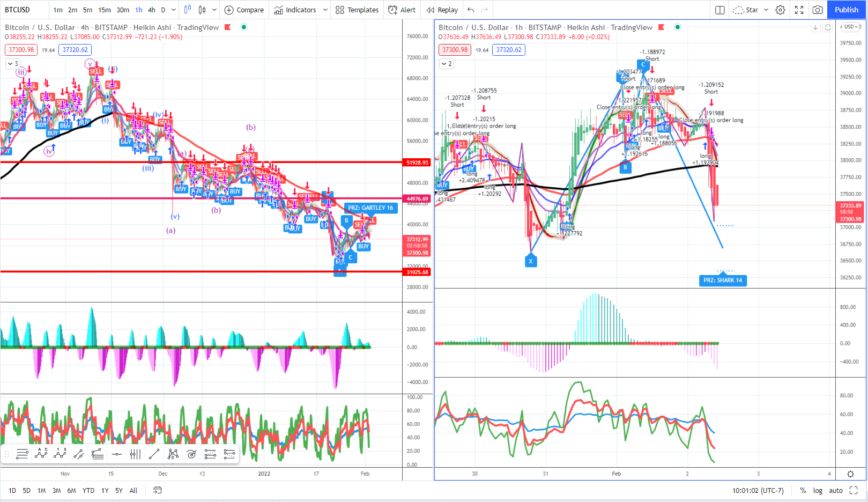The width and height of the screenshot is (868, 502).
Task: Select the vertical lines time zone tool
Action: [135, 454]
